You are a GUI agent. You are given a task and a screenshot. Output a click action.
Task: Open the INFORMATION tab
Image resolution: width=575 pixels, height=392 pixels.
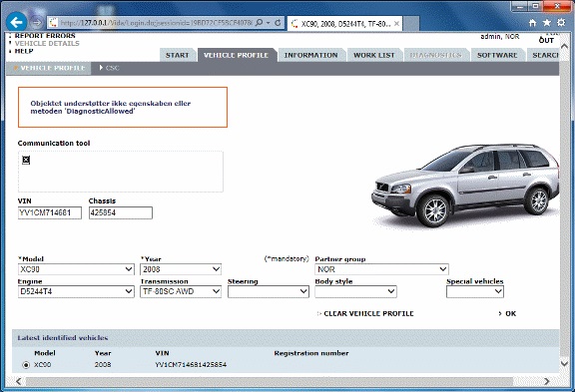pyautogui.click(x=311, y=55)
